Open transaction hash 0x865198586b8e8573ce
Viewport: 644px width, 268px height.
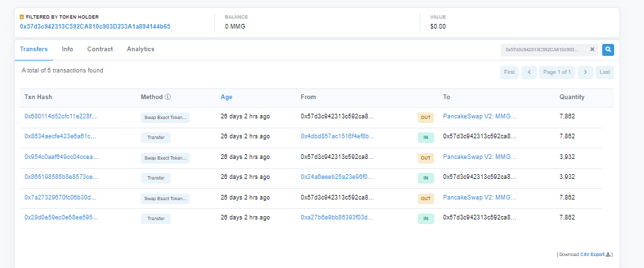(61, 177)
